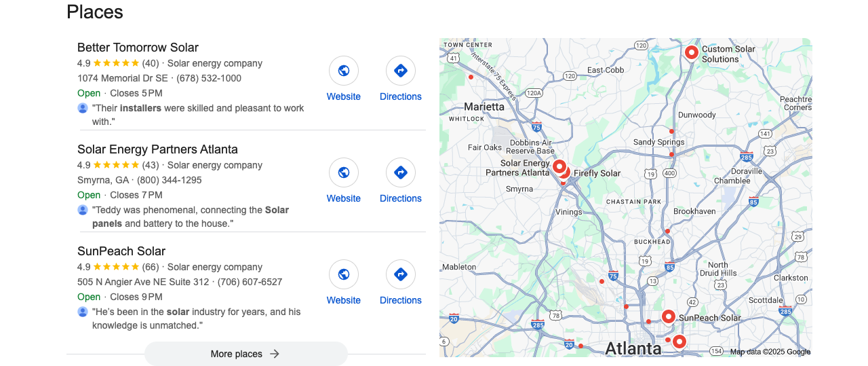
Task: Open SunPeach Solar listing title
Action: (x=121, y=251)
